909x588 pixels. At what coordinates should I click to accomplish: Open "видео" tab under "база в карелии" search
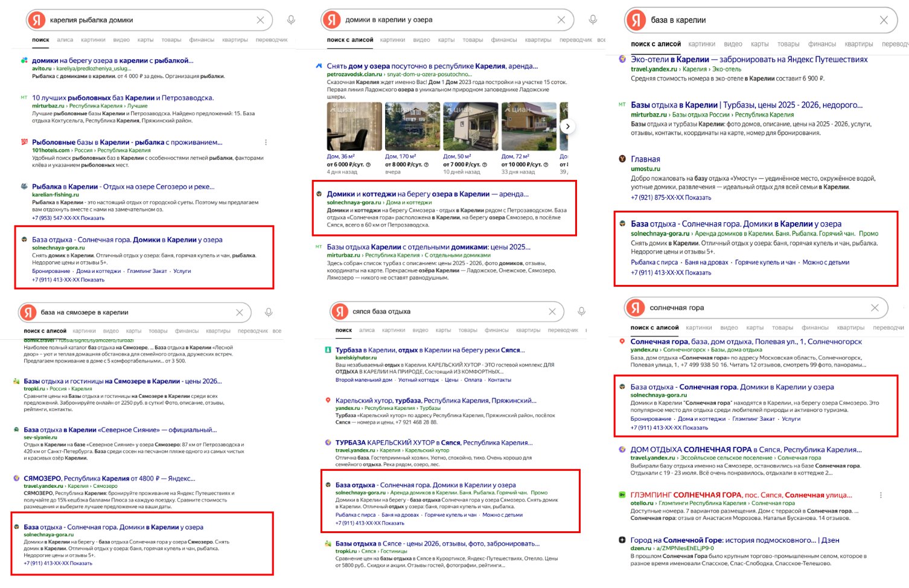tap(733, 44)
